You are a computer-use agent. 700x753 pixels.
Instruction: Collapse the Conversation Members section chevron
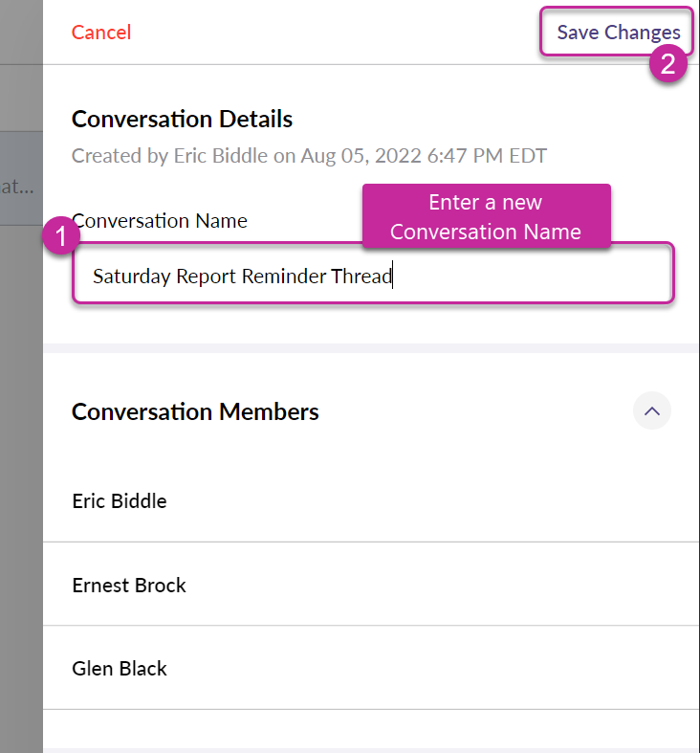(652, 411)
